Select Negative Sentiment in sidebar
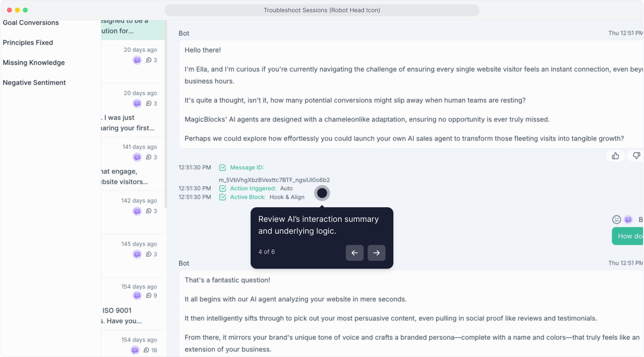 tap(34, 83)
